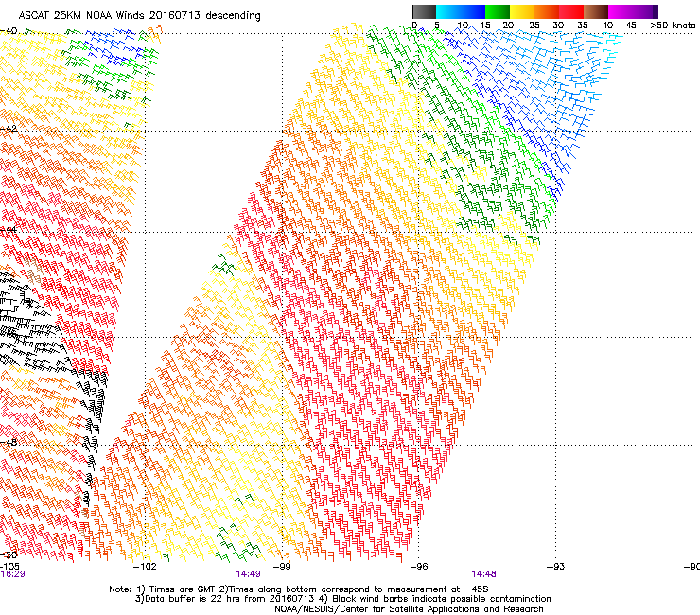Click the red 30-35 knots legend swatch
The width and height of the screenshot is (700, 615).
click(571, 11)
